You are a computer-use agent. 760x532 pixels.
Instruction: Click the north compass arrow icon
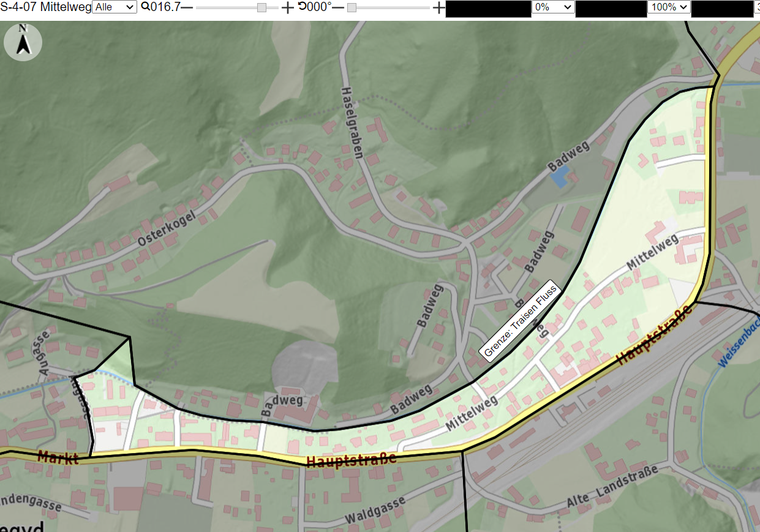coord(23,42)
